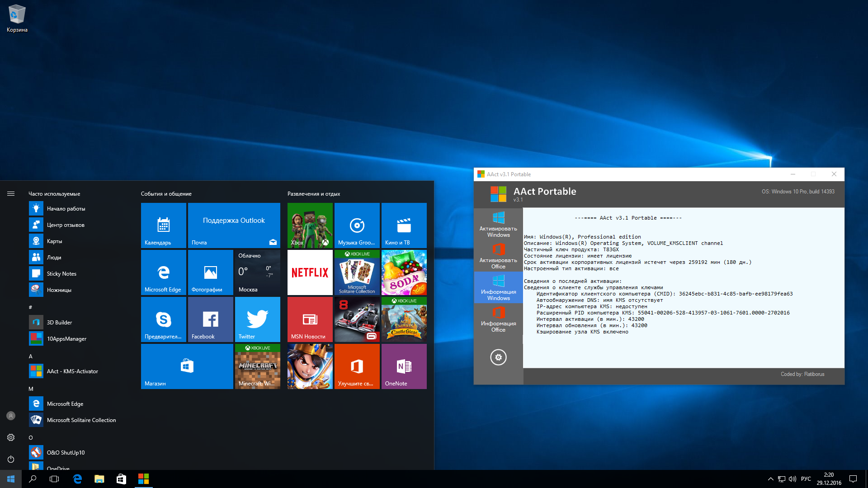
Task: Open Get Started from most used list
Action: 77,209
